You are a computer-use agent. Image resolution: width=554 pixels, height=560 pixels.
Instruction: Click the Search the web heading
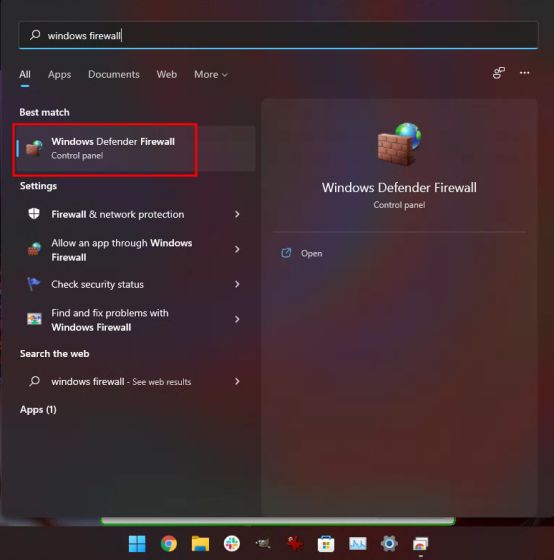(x=54, y=354)
